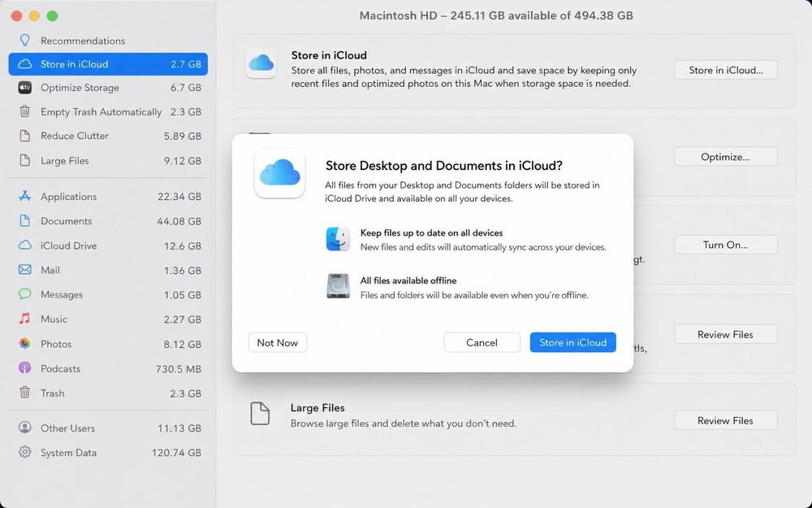This screenshot has height=508, width=812.
Task: Click the Store in iCloud... button at right
Action: click(x=725, y=70)
